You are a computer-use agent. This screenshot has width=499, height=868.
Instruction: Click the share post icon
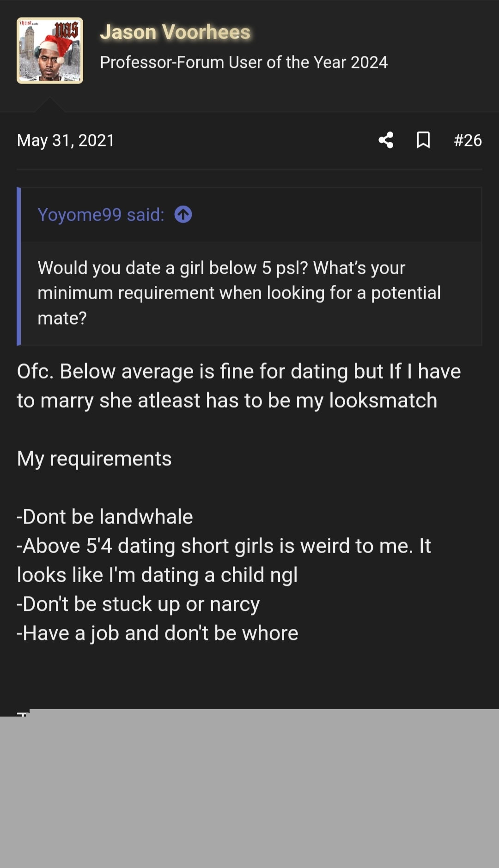point(386,140)
